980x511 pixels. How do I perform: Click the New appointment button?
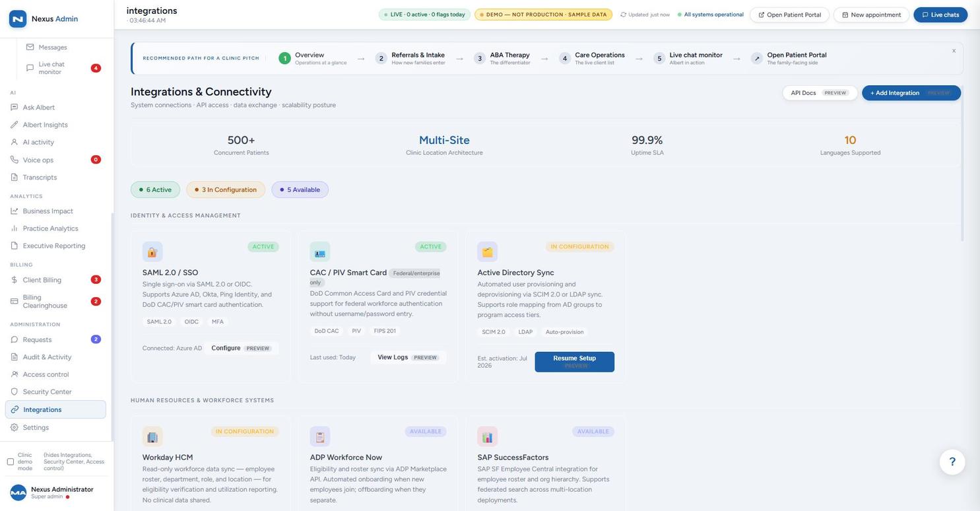click(871, 15)
